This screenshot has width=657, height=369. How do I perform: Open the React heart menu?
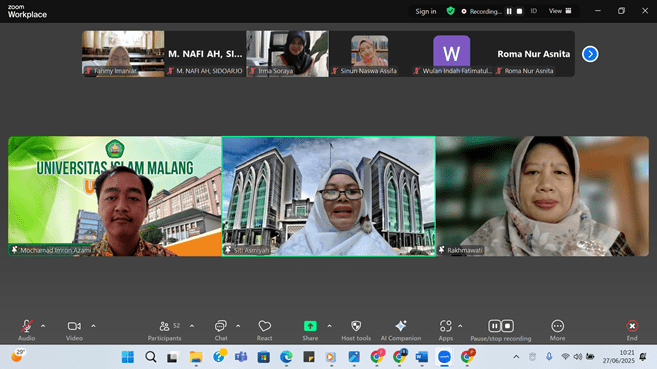point(264,330)
